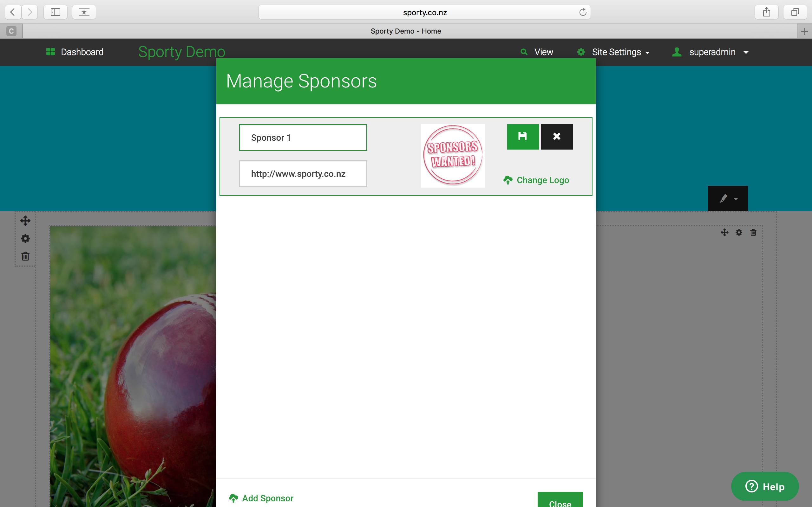This screenshot has width=812, height=507.
Task: Delete the right widget with the trash icon
Action: click(753, 232)
